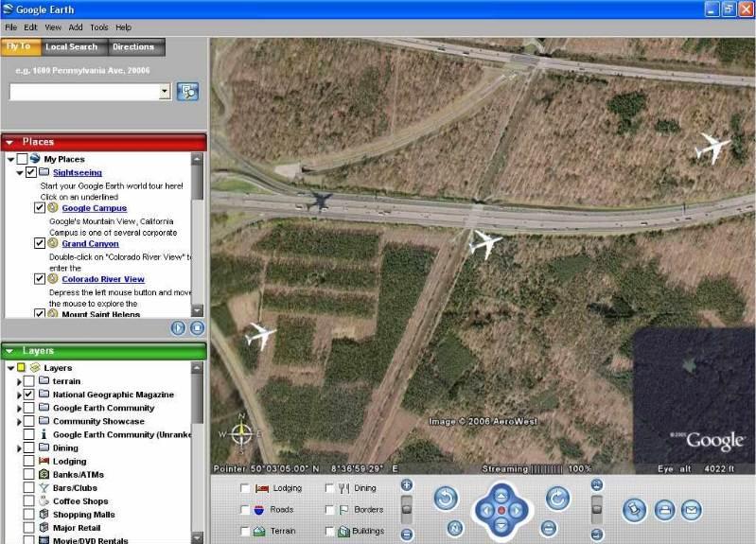
Task: Rotate the view clockwise
Action: tap(557, 498)
